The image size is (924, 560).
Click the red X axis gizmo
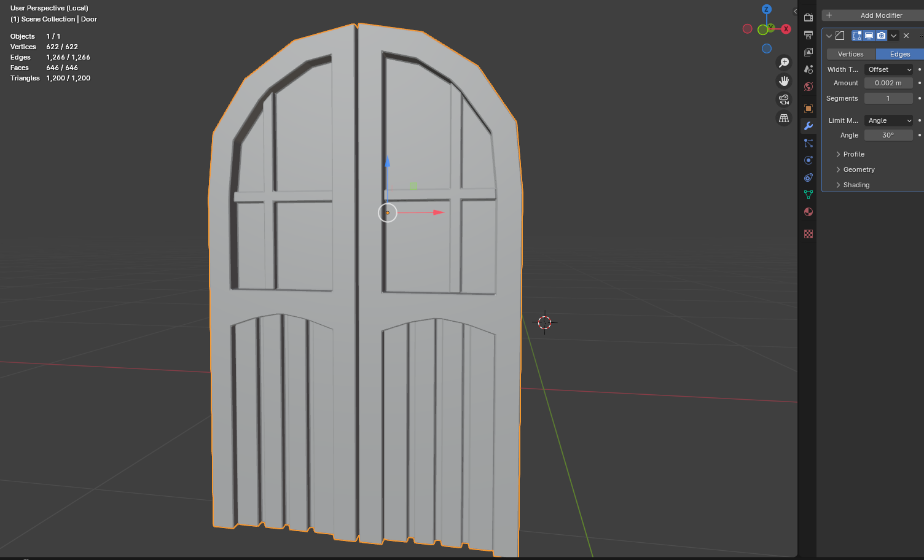point(786,29)
